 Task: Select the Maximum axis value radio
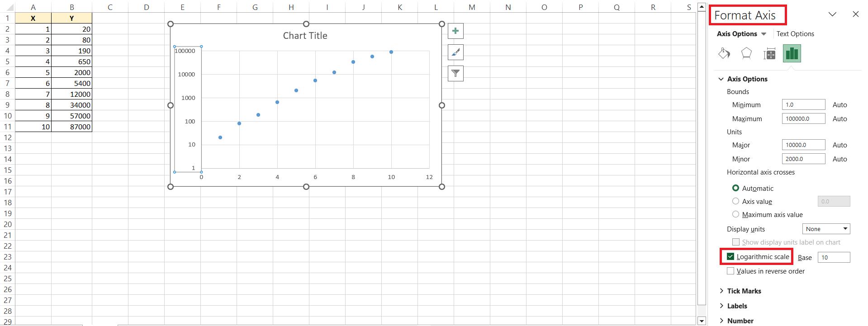point(735,214)
